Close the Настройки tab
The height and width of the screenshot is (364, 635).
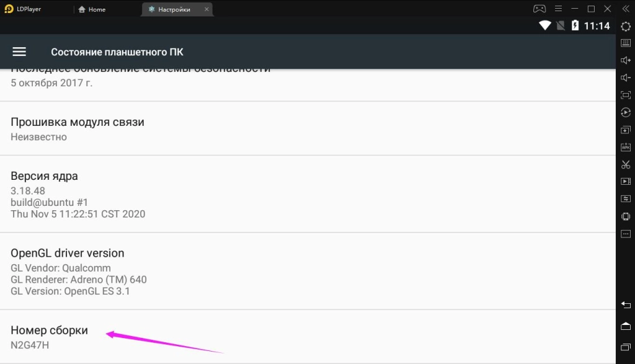pyautogui.click(x=205, y=9)
